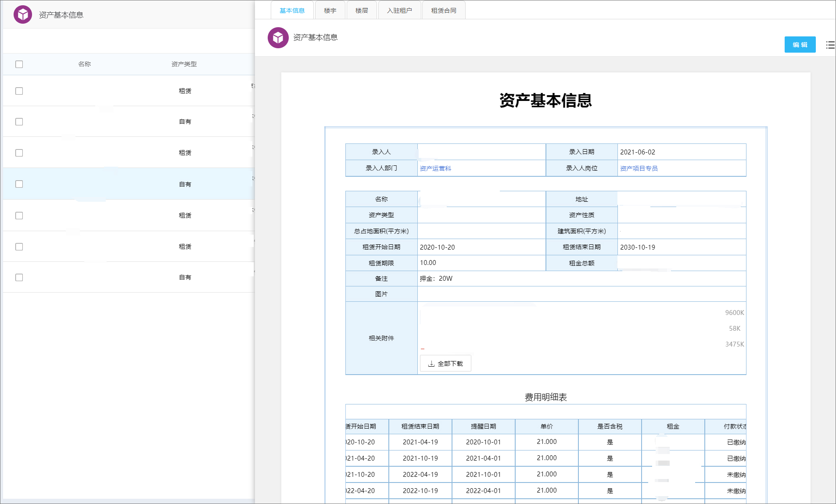The image size is (836, 504).
Task: Click the 资产类型 column header
Action: click(184, 64)
